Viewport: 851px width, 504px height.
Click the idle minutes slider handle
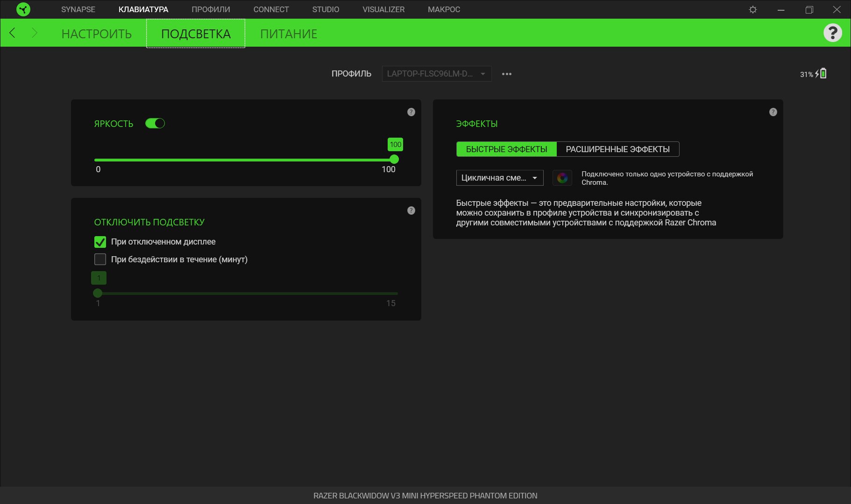(98, 293)
